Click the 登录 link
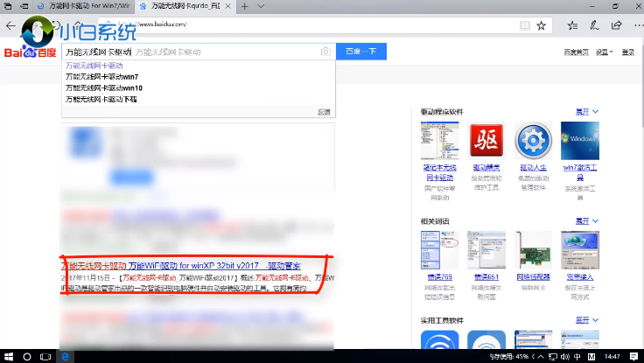Screen dimensions: 644x363 click(x=627, y=52)
